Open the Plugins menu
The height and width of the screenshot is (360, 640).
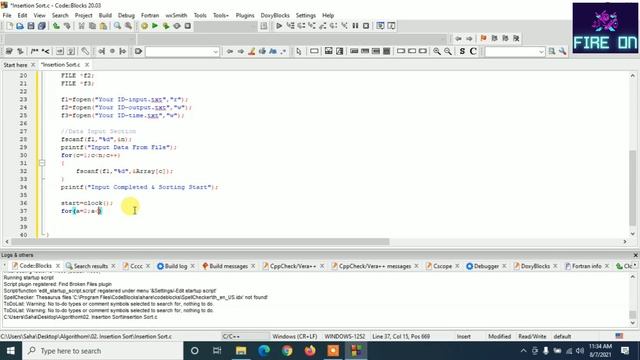245,16
